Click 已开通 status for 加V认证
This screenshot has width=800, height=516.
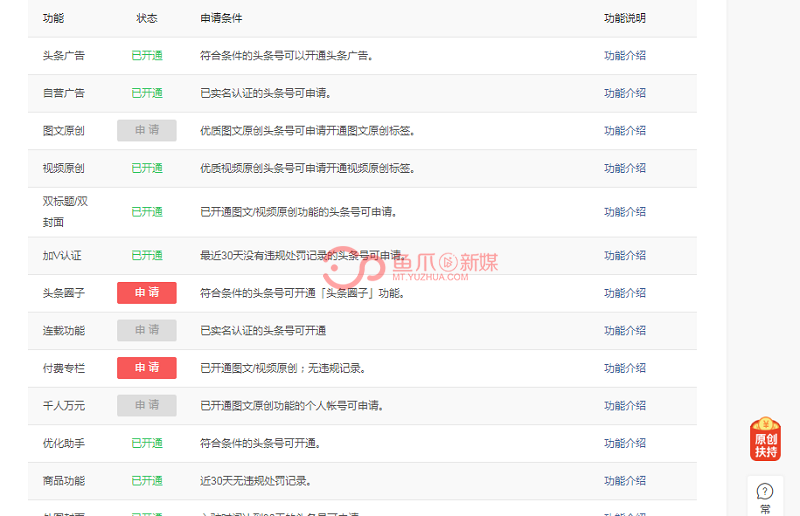pyautogui.click(x=147, y=256)
